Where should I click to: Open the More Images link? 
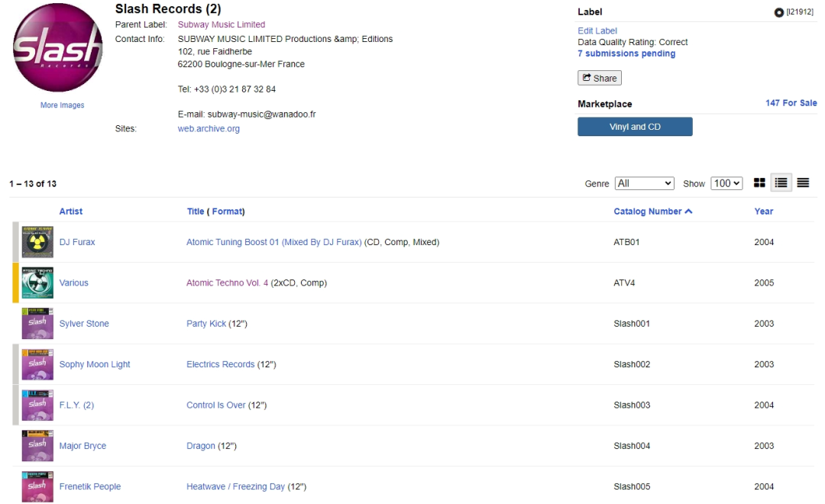(x=62, y=105)
